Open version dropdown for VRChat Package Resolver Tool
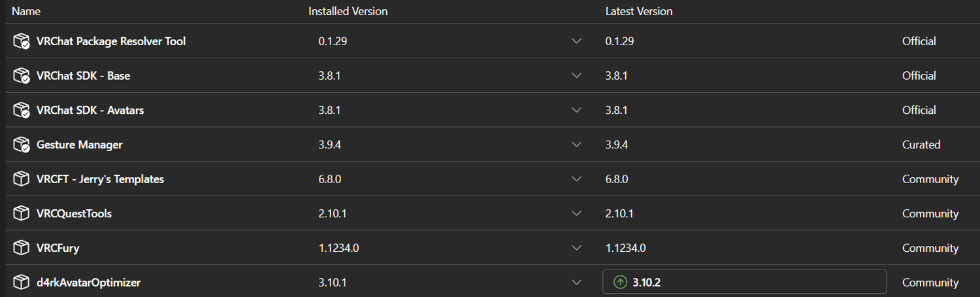 576,41
